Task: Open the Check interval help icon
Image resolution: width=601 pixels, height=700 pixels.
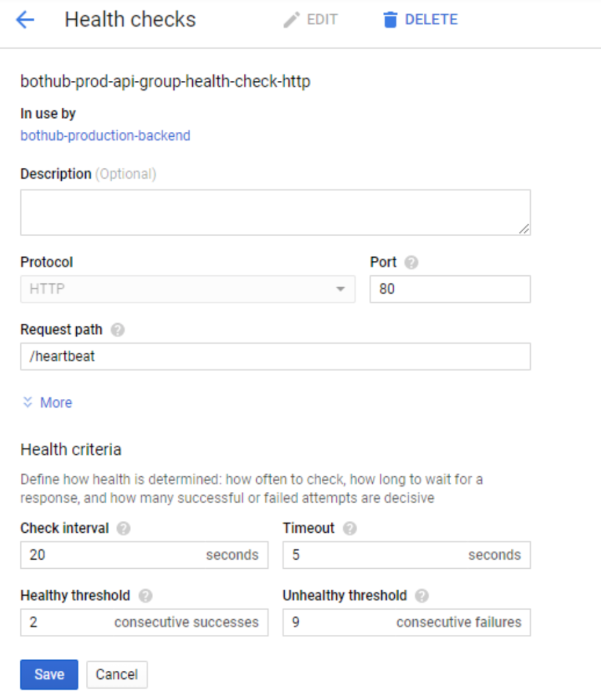Action: (123, 528)
